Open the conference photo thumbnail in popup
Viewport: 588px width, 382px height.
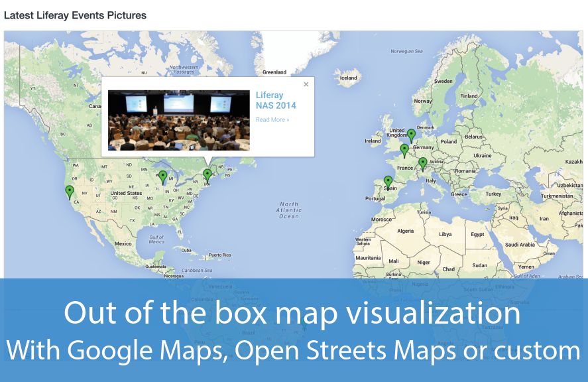[x=179, y=120]
